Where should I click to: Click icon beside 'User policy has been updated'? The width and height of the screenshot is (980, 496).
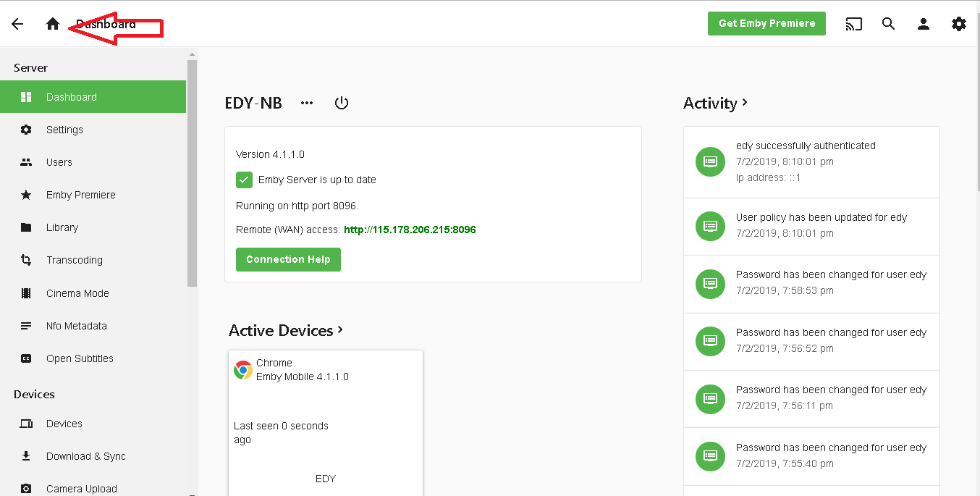711,226
